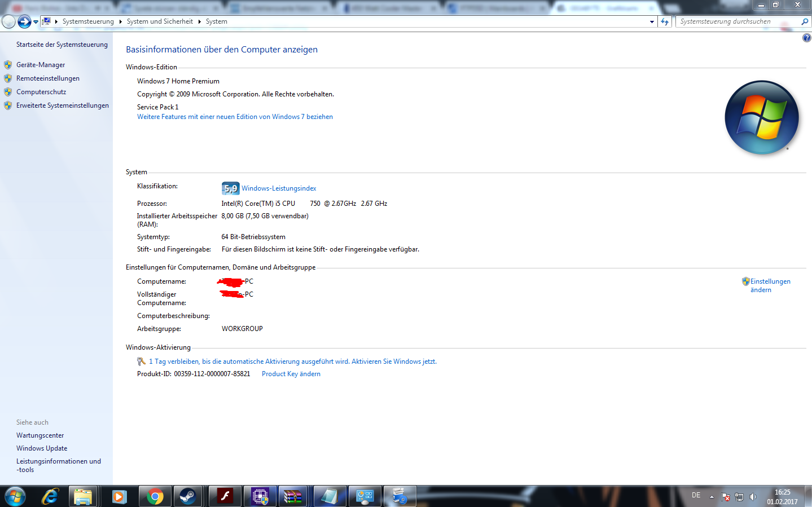This screenshot has height=507, width=812.
Task: Open recent pages dropdown next to arrows
Action: (36, 22)
